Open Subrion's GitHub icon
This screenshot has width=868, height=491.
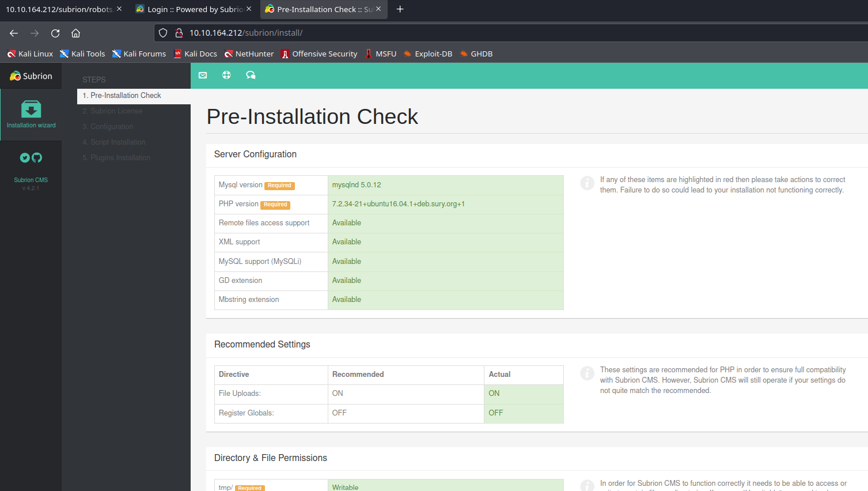coord(37,157)
